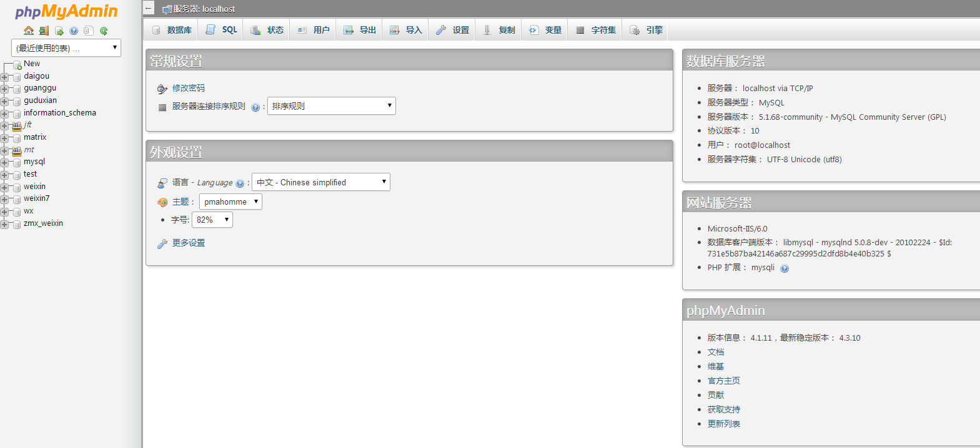
Task: Open the 状态 tab
Action: click(267, 30)
